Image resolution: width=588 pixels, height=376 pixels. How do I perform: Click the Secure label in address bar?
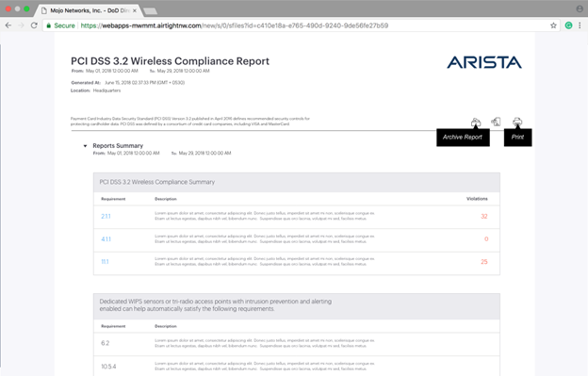(64, 25)
